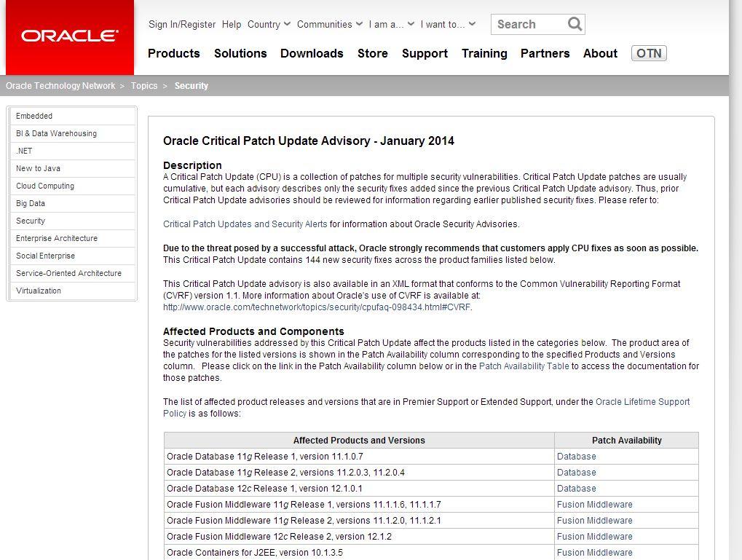This screenshot has width=742, height=560.
Task: Open Database link for 12c version 12.1.0.1
Action: pos(577,489)
